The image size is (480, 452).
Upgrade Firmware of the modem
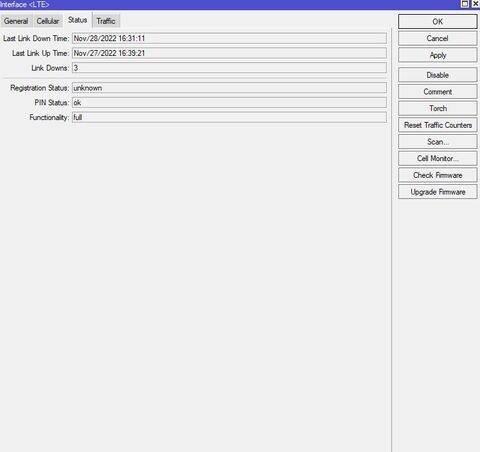coord(437,192)
